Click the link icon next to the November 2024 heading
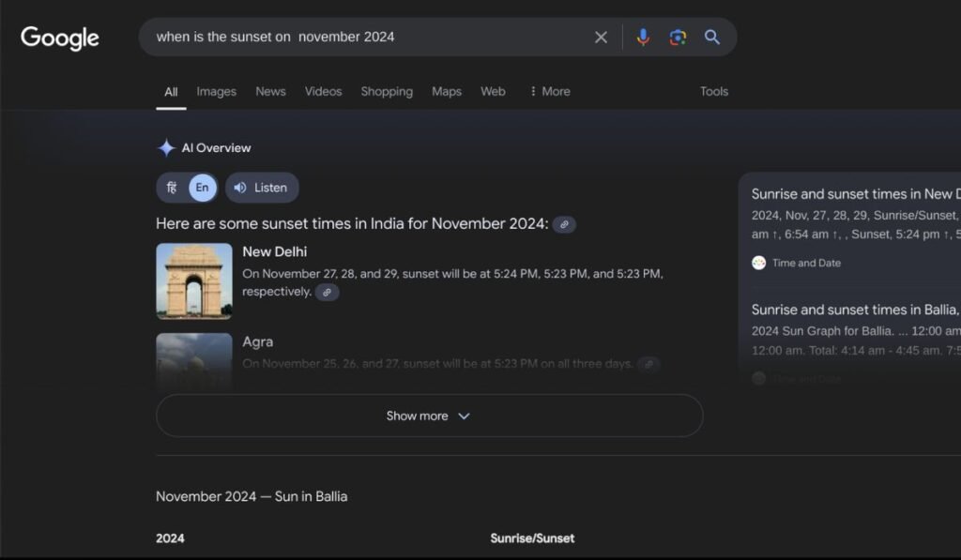 point(563,224)
